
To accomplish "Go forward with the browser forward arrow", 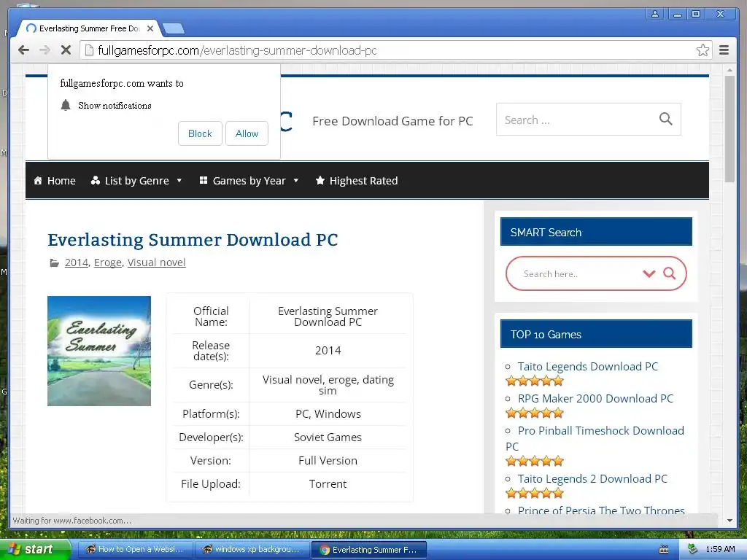I will pos(44,50).
